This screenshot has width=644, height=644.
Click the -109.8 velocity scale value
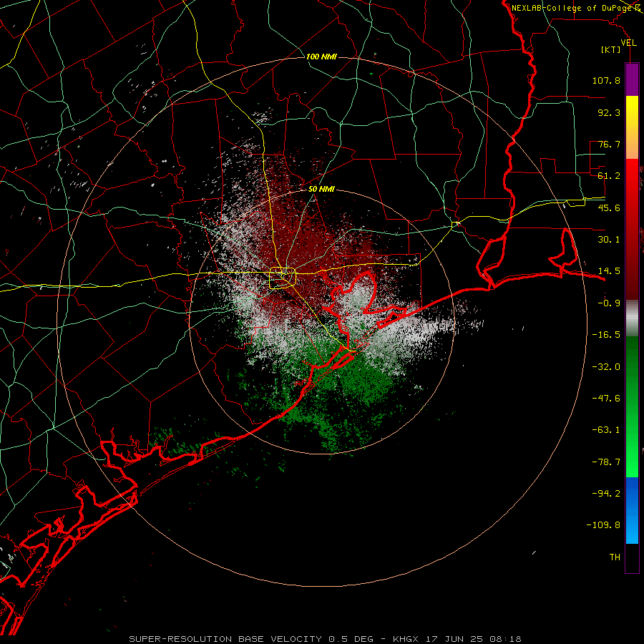603,525
